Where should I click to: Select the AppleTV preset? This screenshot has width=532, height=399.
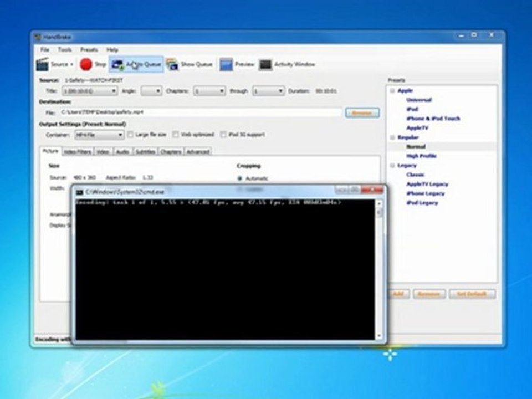point(417,128)
